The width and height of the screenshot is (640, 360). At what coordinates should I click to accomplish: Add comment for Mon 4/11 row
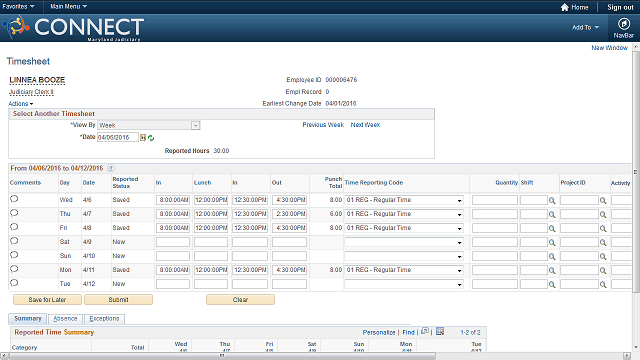click(14, 269)
